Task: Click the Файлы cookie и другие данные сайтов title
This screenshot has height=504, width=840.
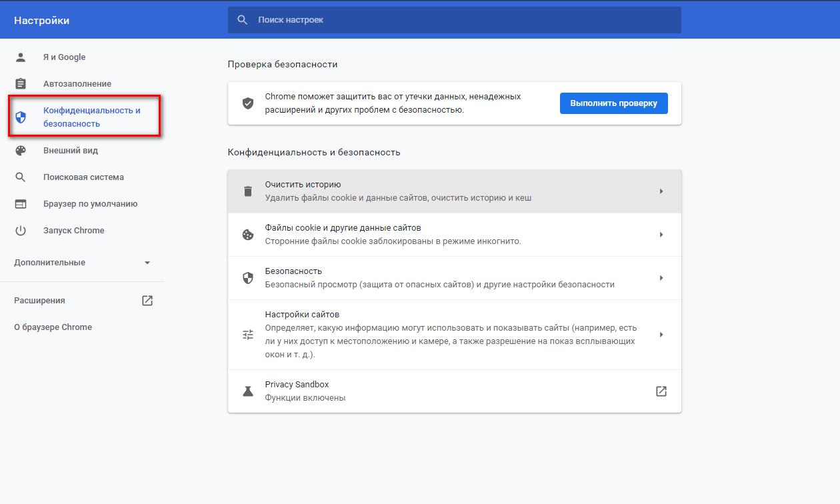Action: [x=343, y=228]
